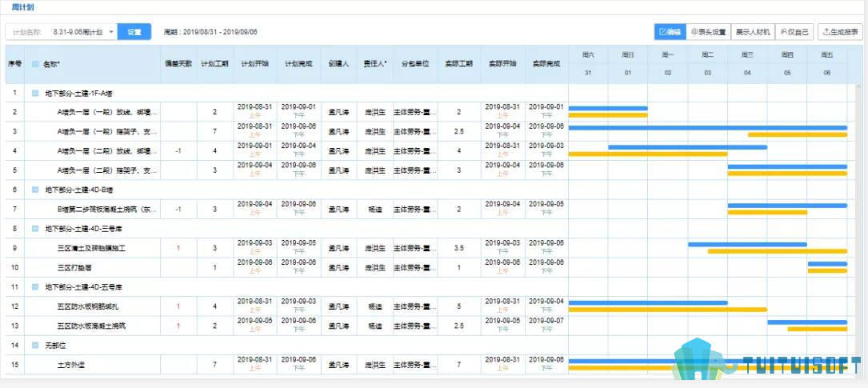Viewport: 868px width, 388px height.
Task: Toggle 展示人材机 display option
Action: (752, 32)
